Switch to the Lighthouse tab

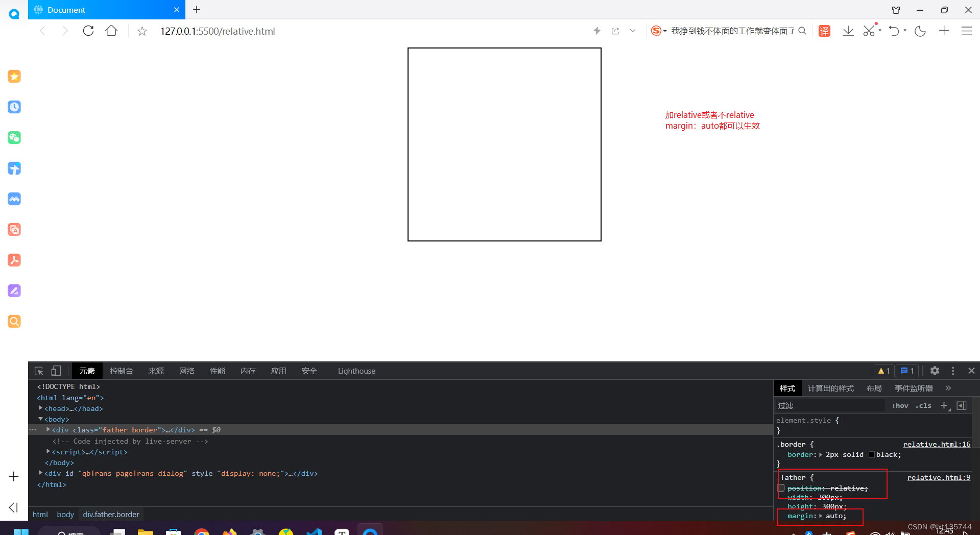(356, 371)
